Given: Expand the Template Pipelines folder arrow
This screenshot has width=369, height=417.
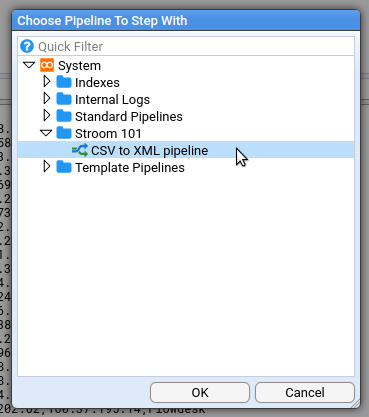Looking at the screenshot, I should point(47,166).
